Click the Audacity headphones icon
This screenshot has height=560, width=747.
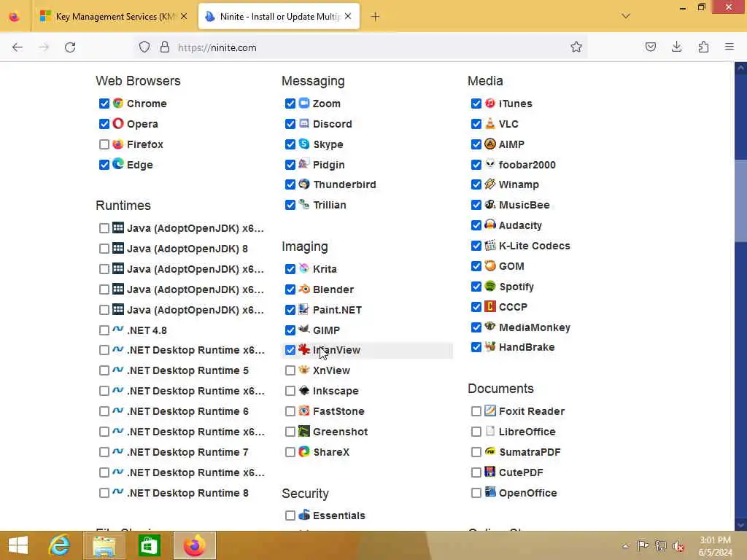click(x=490, y=225)
